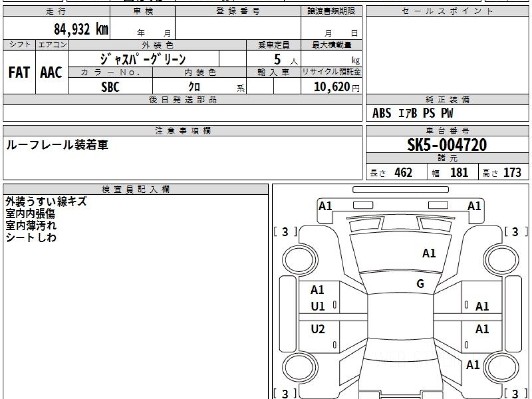Select chassis number SK5-004720

(x=447, y=145)
